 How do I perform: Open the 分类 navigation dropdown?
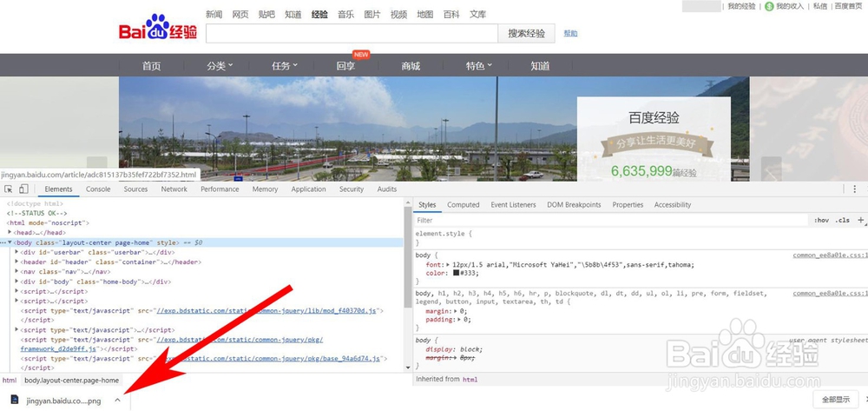click(x=220, y=66)
